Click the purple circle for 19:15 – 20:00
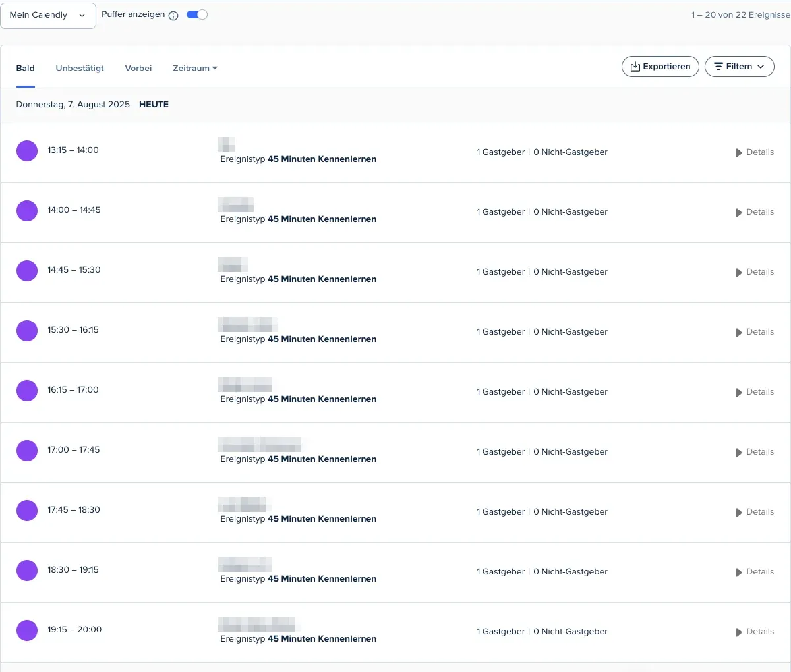The height and width of the screenshot is (672, 791). pos(27,630)
